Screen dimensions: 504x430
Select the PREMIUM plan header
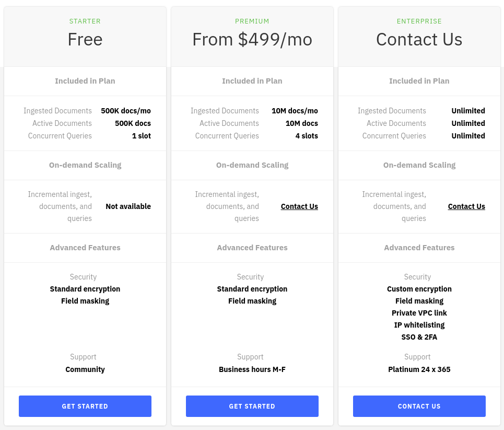[252, 21]
